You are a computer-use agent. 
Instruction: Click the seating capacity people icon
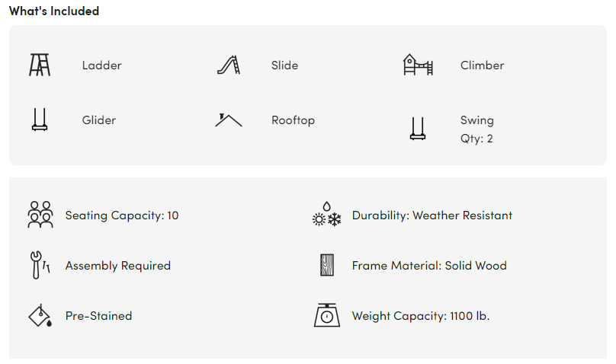click(40, 216)
